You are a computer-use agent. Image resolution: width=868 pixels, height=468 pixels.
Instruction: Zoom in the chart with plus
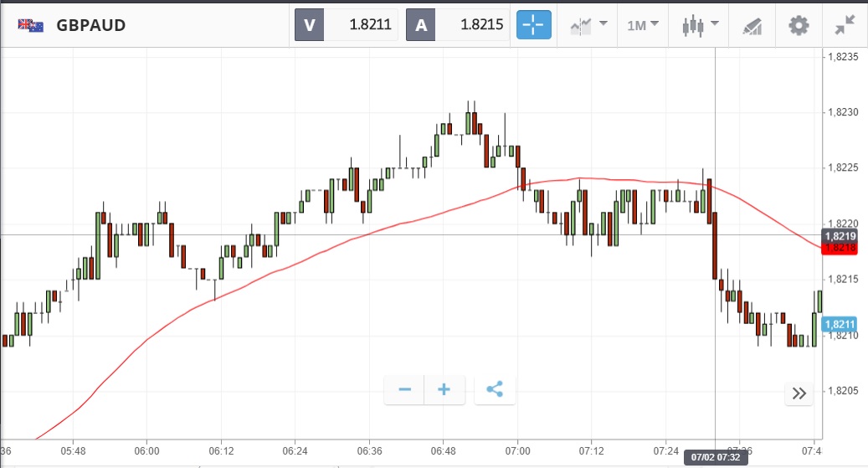coord(444,389)
